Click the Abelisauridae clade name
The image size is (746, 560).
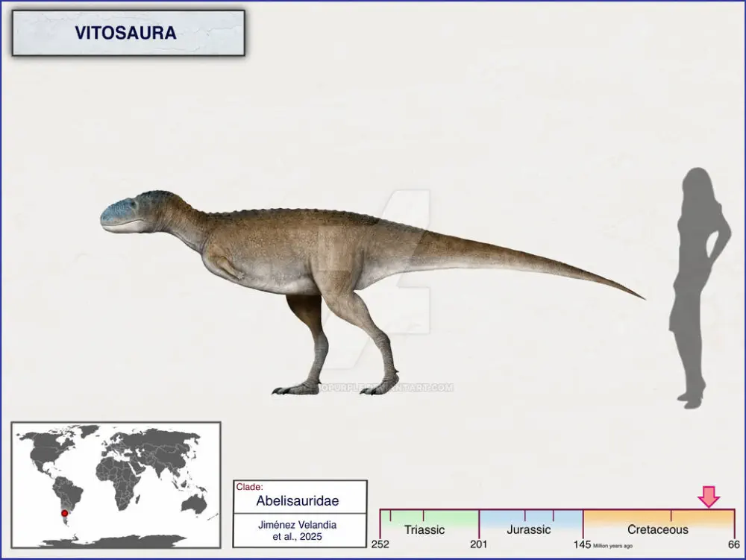297,501
